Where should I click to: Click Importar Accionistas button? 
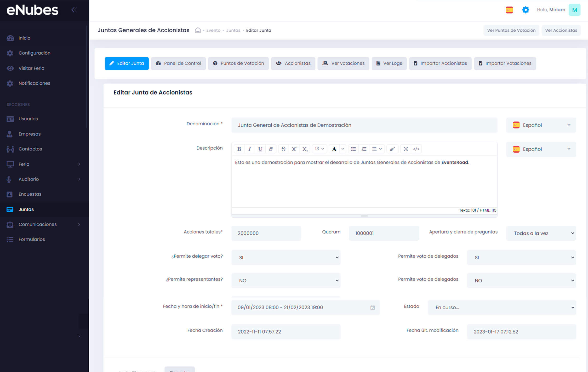coord(440,63)
